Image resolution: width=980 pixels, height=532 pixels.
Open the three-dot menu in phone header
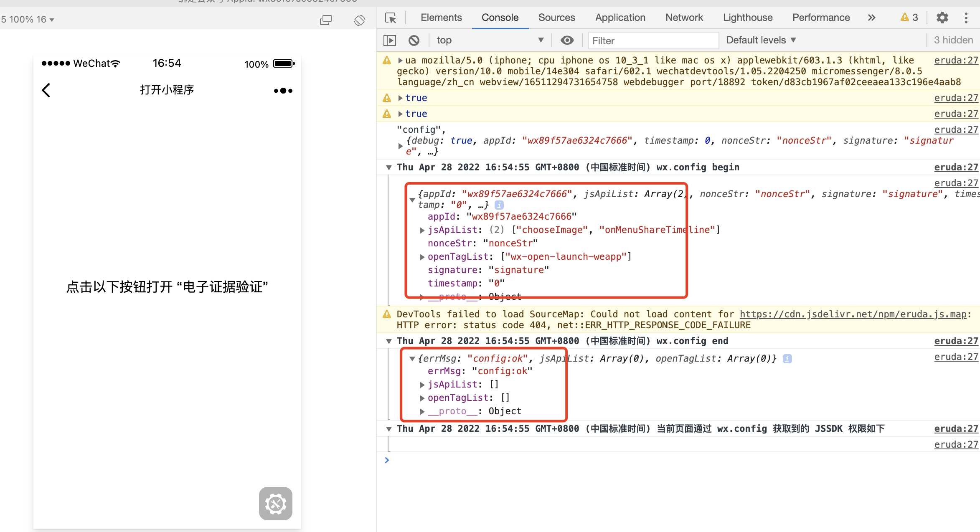pyautogui.click(x=283, y=91)
